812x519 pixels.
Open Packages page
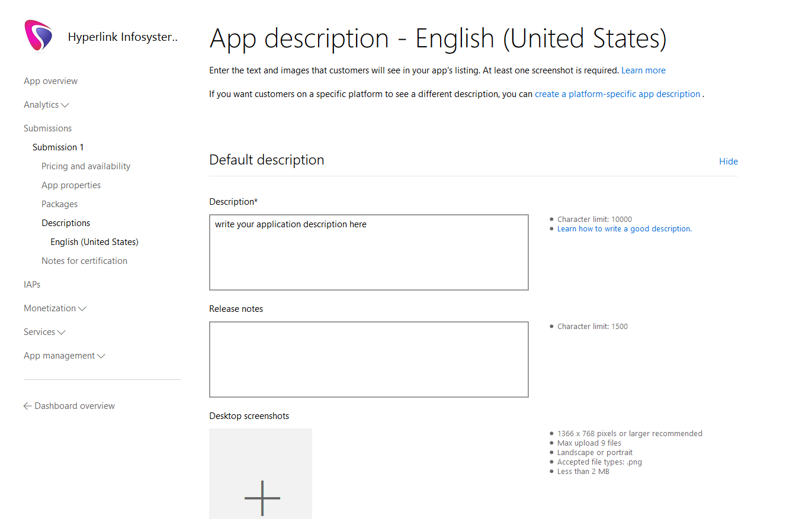(x=59, y=204)
